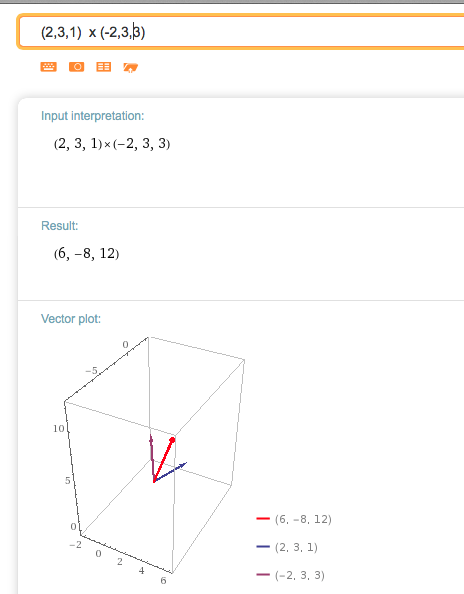The height and width of the screenshot is (594, 464).
Task: Open the data input table icon
Action: click(103, 67)
